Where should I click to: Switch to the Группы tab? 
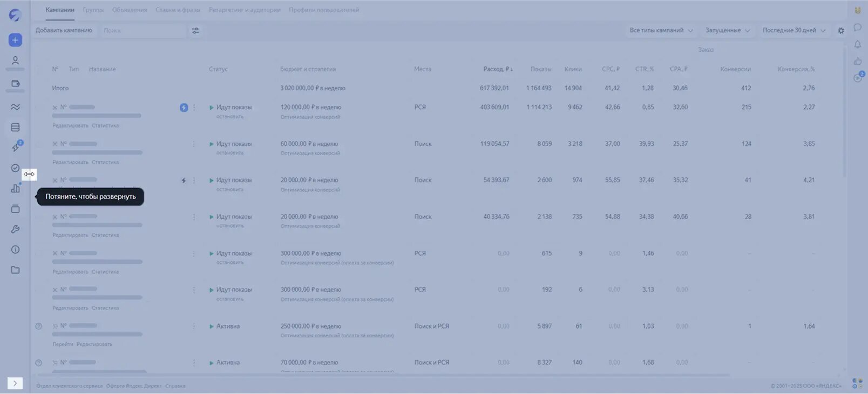point(93,10)
